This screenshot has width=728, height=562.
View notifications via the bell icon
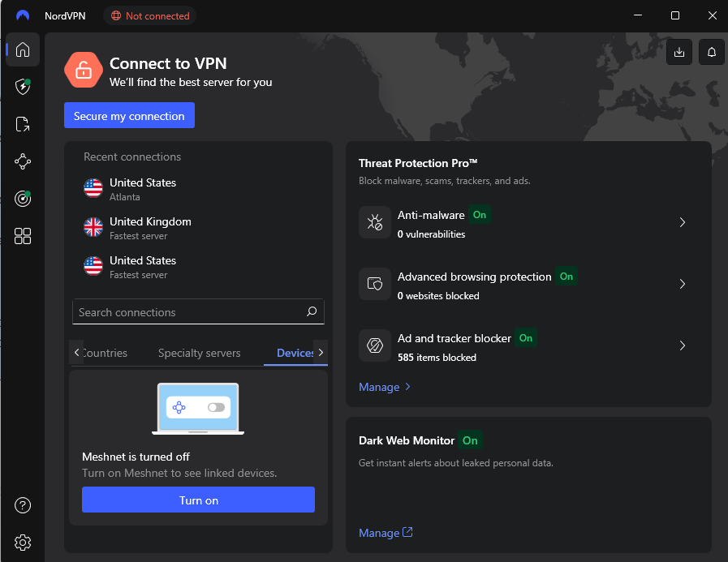[x=712, y=52]
